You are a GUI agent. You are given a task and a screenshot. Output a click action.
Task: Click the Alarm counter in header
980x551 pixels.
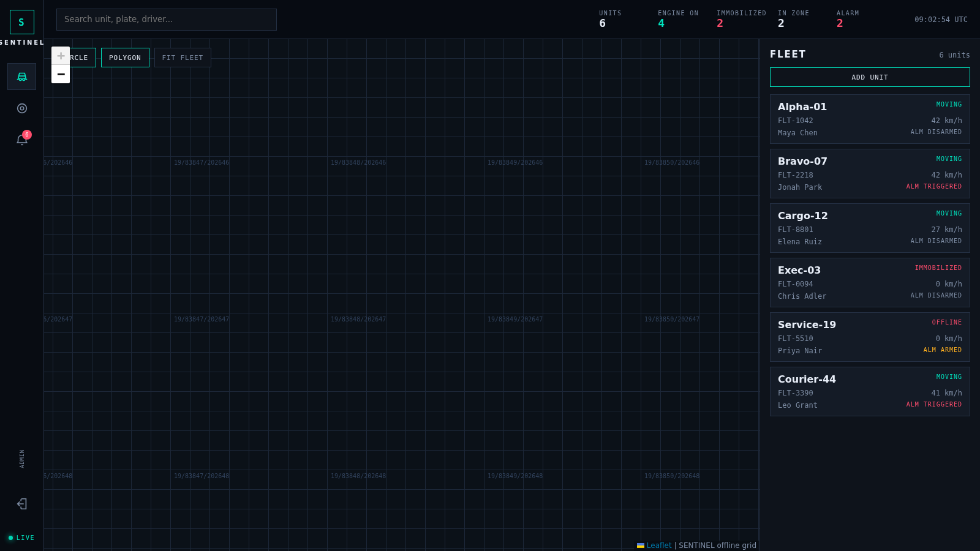848,19
